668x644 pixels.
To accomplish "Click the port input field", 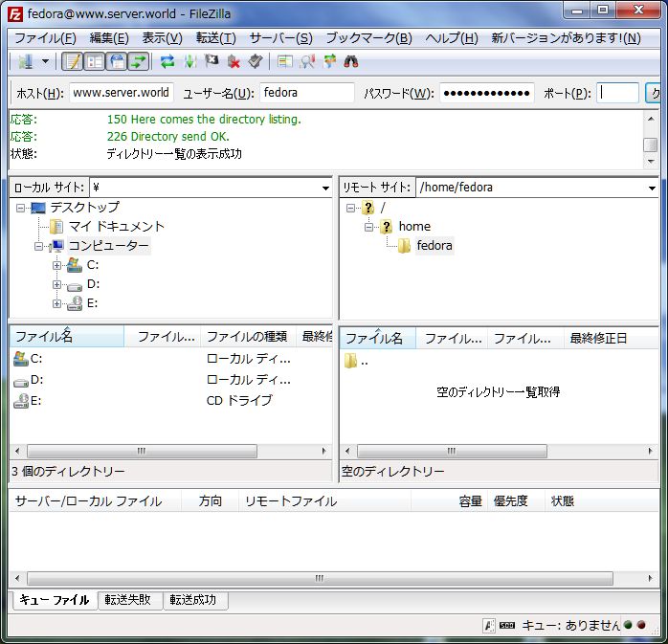I will tap(617, 93).
